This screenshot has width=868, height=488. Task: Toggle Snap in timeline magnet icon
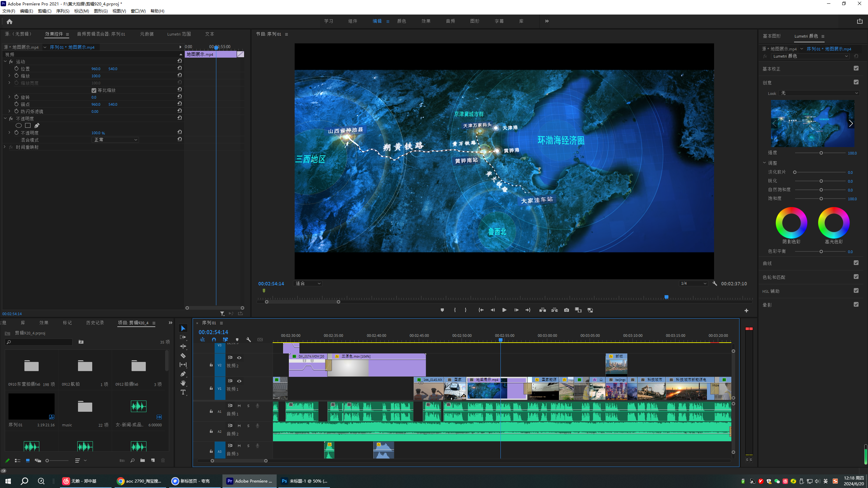click(214, 340)
